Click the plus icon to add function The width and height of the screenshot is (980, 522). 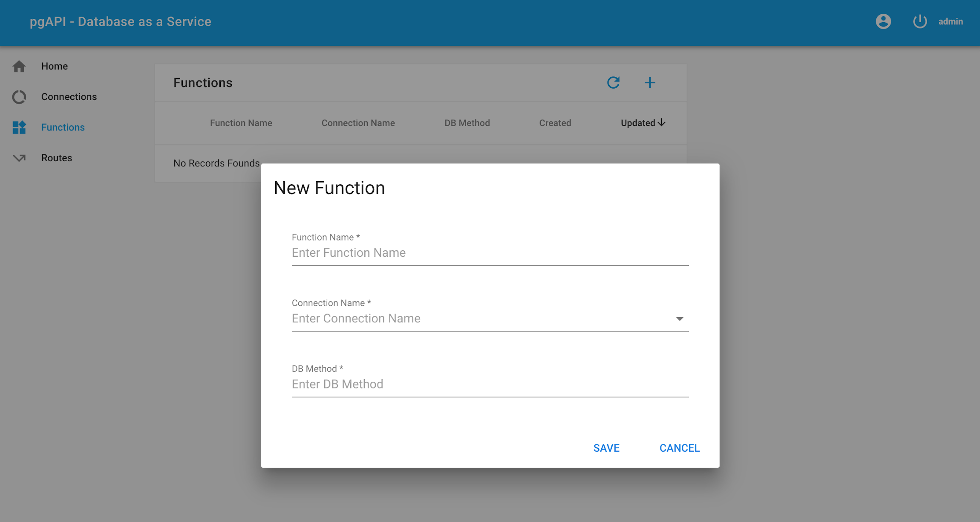(650, 83)
